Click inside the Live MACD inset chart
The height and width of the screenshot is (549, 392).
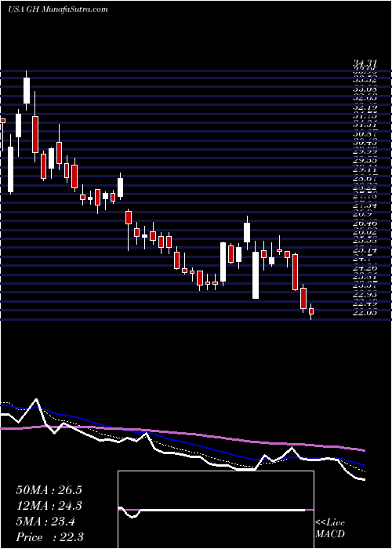tap(216, 510)
